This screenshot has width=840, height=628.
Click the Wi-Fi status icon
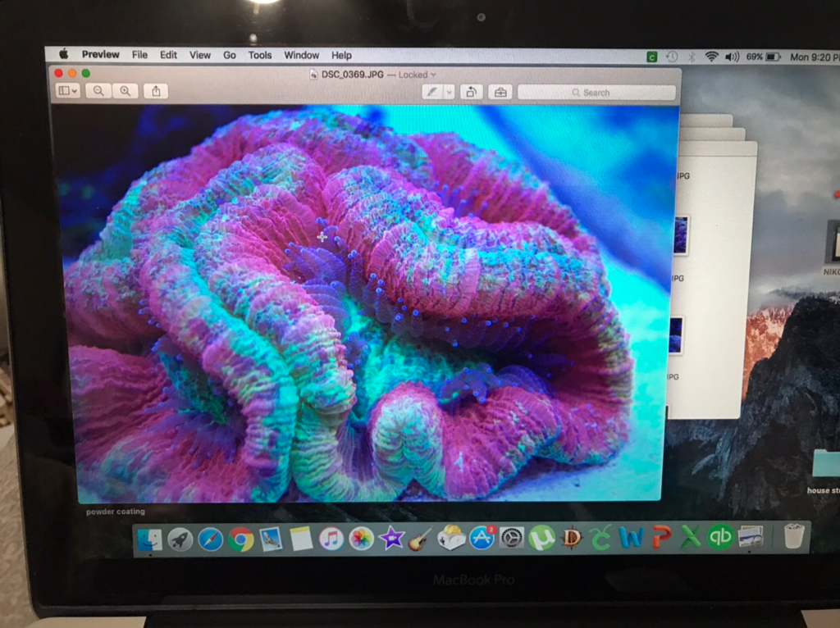tap(711, 57)
